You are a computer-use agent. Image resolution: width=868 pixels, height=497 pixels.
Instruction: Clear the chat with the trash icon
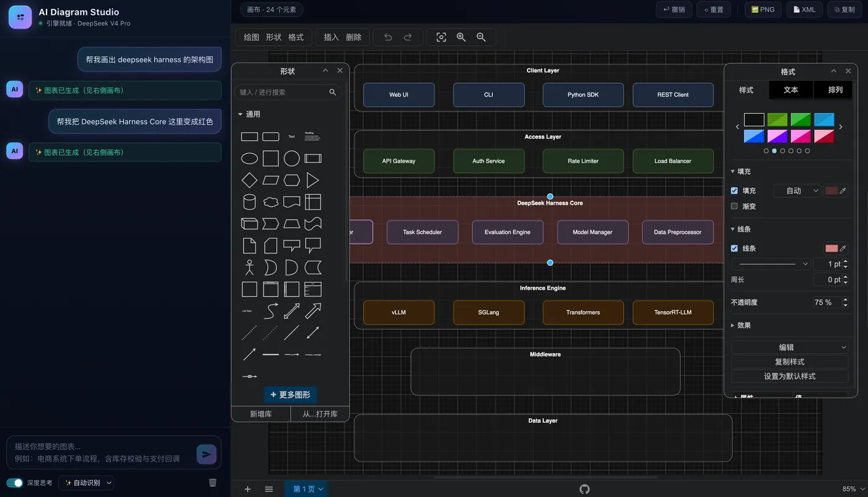click(x=213, y=482)
